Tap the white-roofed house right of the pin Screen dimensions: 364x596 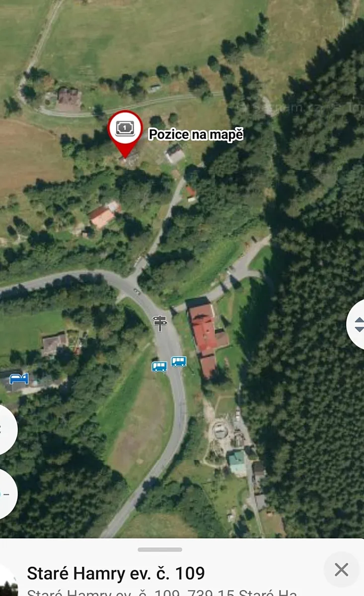[x=175, y=154]
